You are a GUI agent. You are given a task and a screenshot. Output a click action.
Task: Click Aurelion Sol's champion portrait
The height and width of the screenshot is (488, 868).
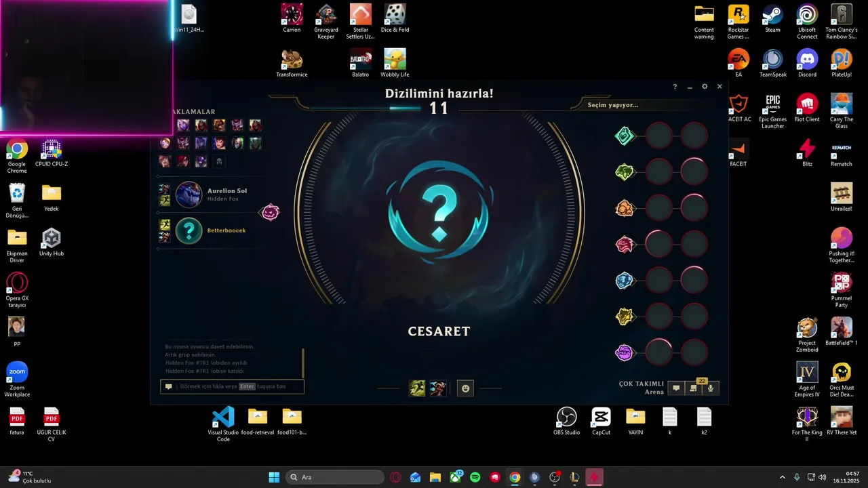pos(189,195)
